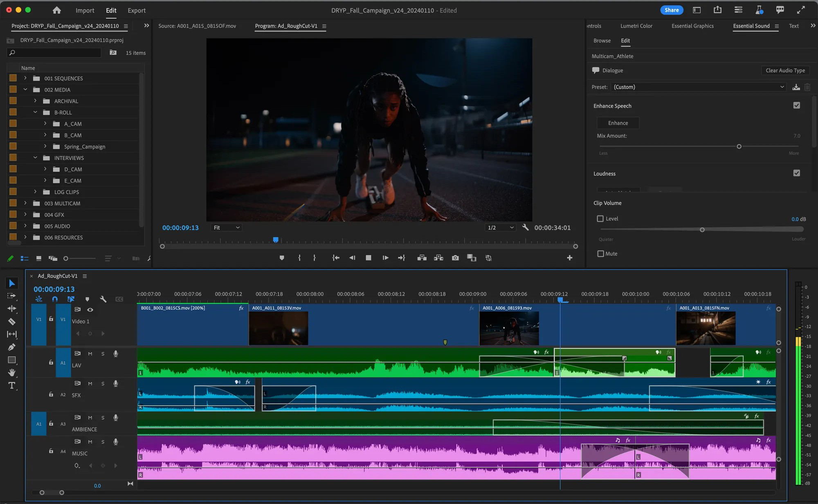Viewport: 818px width, 504px height.
Task: Collapse the B-ROLL folder
Action: coord(35,112)
